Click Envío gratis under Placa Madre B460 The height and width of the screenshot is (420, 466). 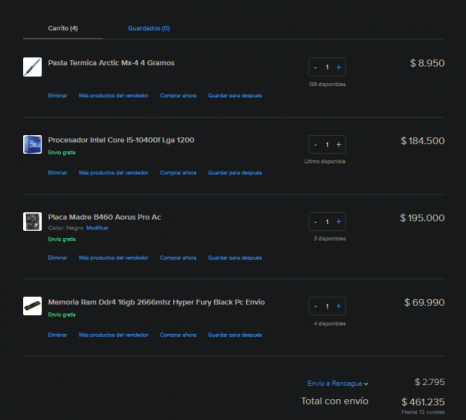pos(62,239)
